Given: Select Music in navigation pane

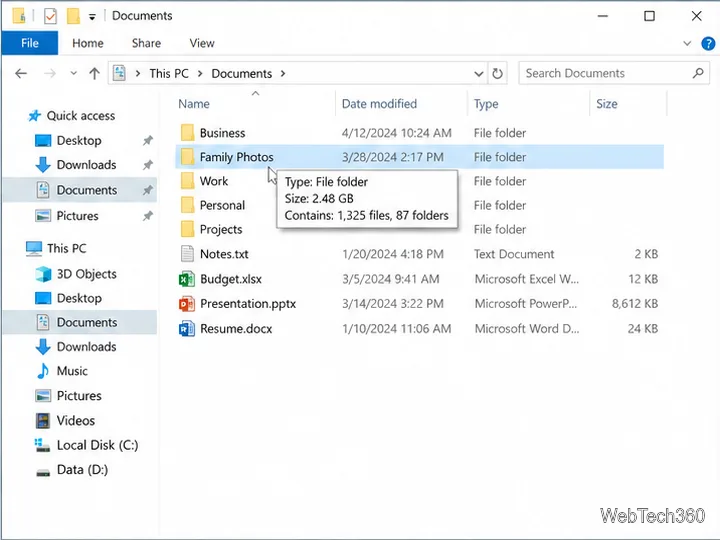Looking at the screenshot, I should pos(72,371).
